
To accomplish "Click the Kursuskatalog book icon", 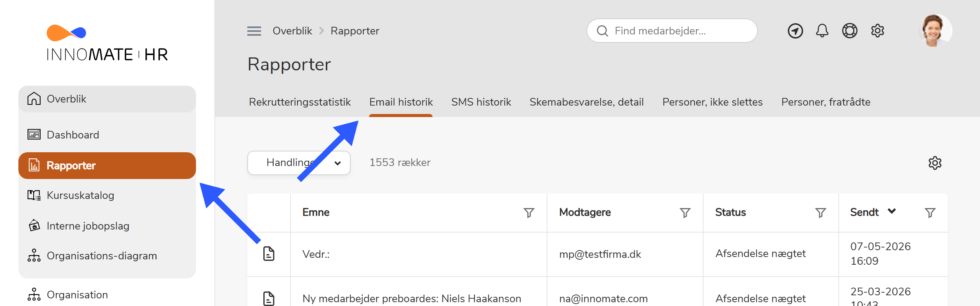I will tap(34, 195).
